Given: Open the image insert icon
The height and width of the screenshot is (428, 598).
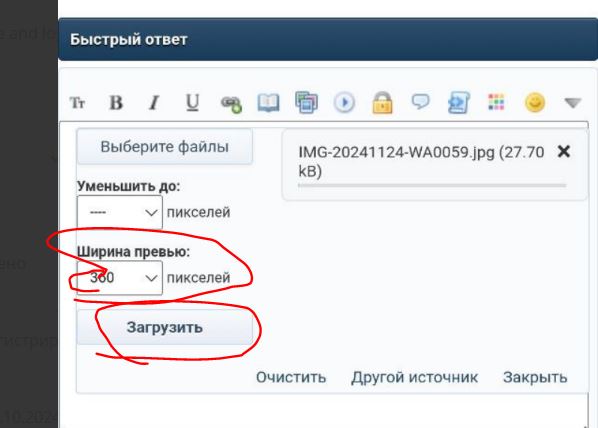Looking at the screenshot, I should click(306, 102).
